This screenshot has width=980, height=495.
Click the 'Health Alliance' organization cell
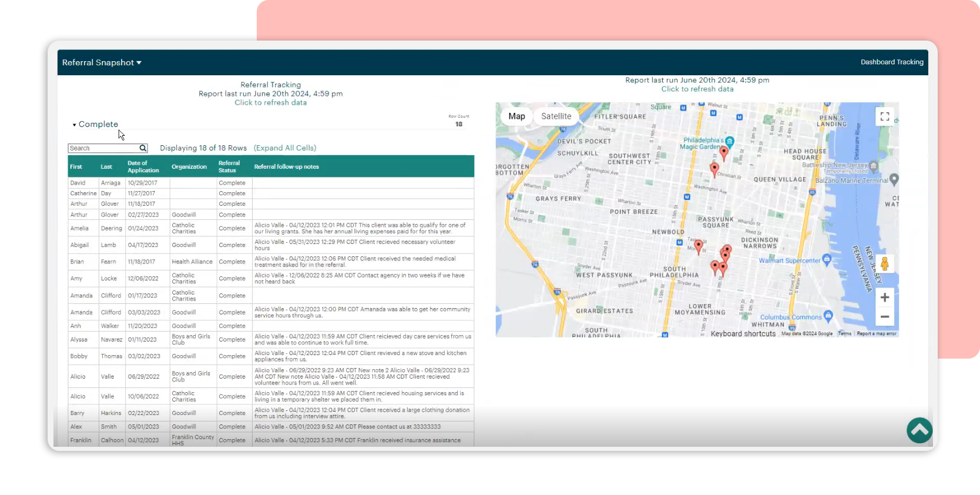coord(193,262)
